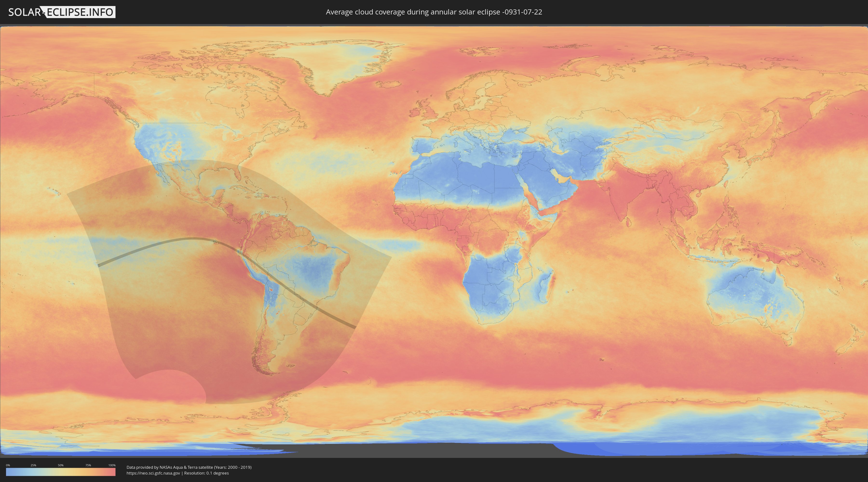The image size is (868, 482).
Task: Click the 100% legend label
Action: [x=112, y=465]
